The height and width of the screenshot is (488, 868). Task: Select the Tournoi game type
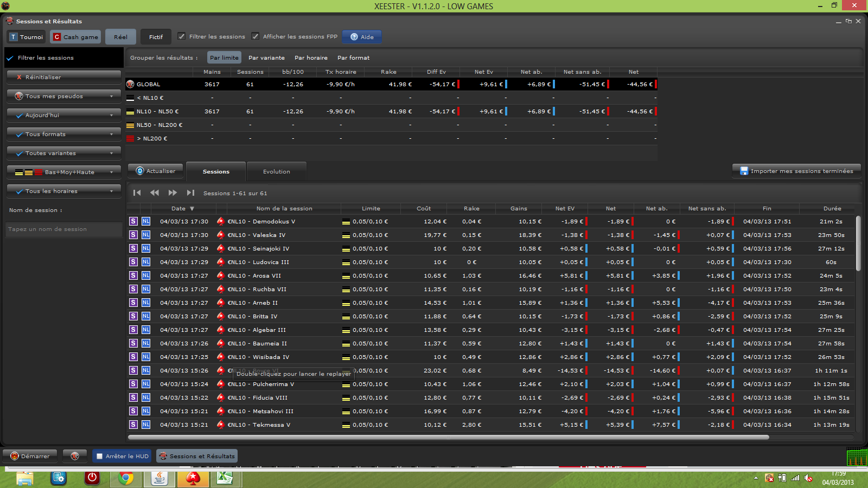(26, 37)
